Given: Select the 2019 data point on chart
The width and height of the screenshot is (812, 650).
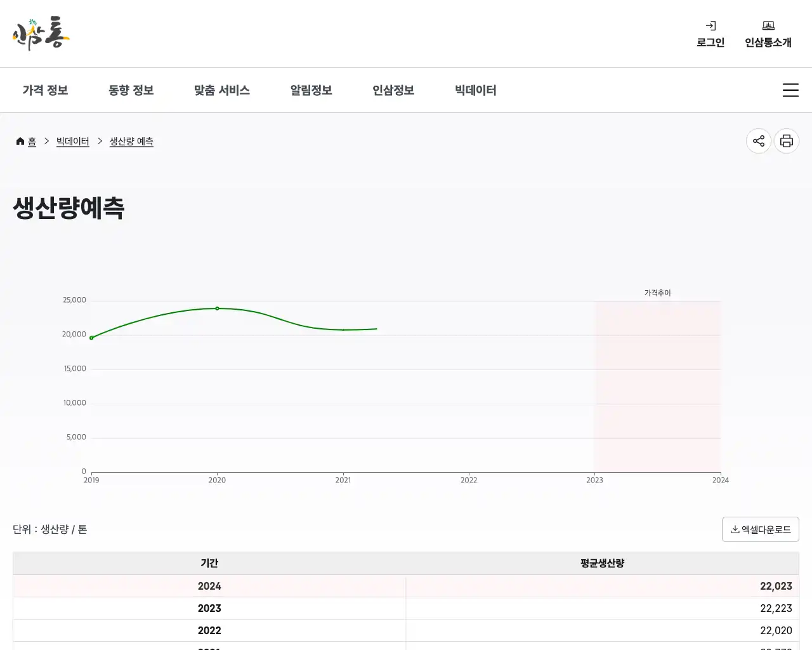Looking at the screenshot, I should pos(91,338).
